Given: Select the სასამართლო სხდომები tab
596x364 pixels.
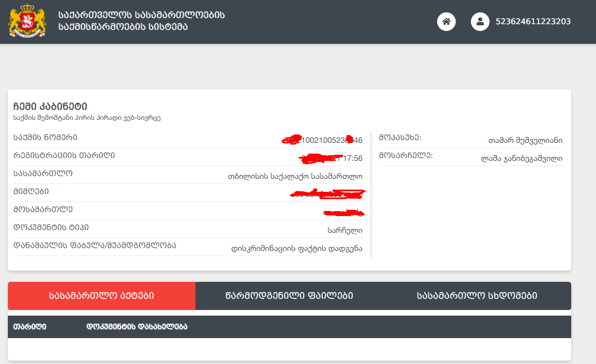Looking at the screenshot, I should click(x=477, y=296).
